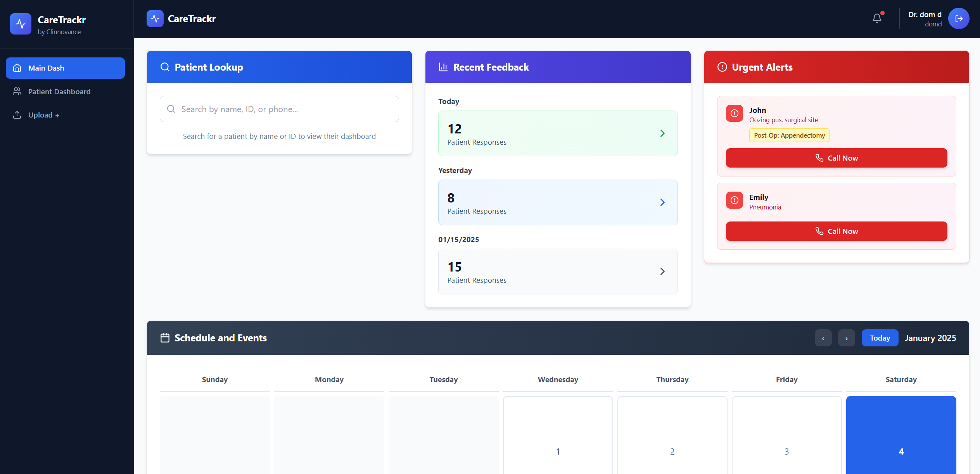Click the pulse logo in the top header
The width and height of the screenshot is (980, 474).
pyautogui.click(x=155, y=19)
